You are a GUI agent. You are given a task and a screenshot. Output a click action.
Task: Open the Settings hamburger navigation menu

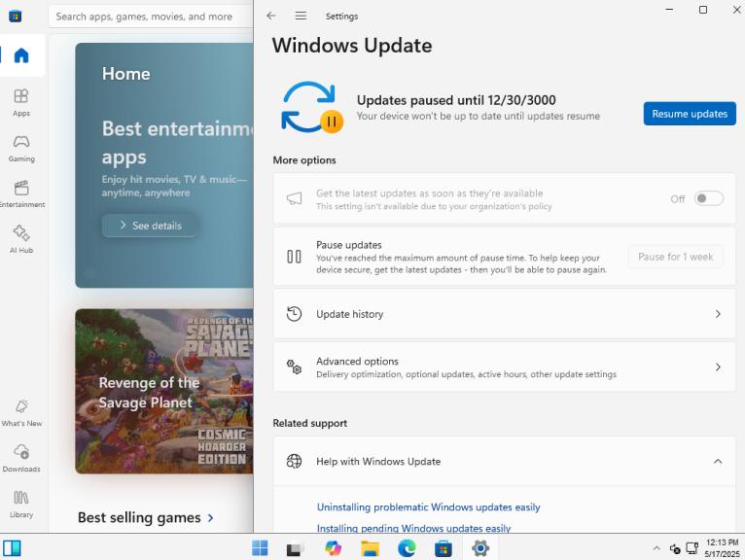(301, 16)
